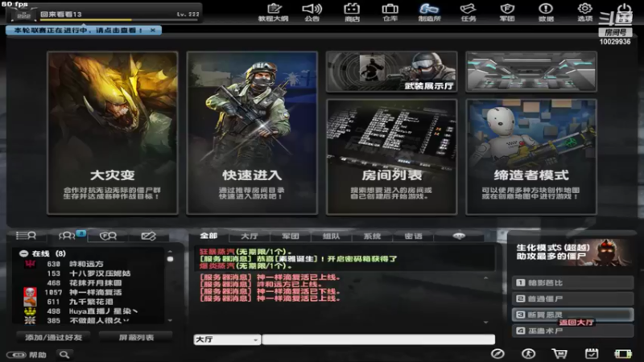644x362 pixels.
Task: Click chat log scroll down arrow
Action: (x=486, y=323)
